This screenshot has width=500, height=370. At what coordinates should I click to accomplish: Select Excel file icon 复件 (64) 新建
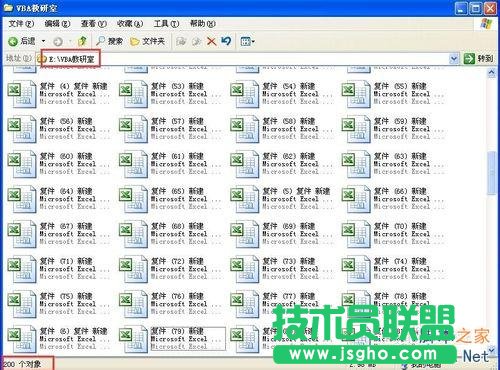[x=22, y=199]
